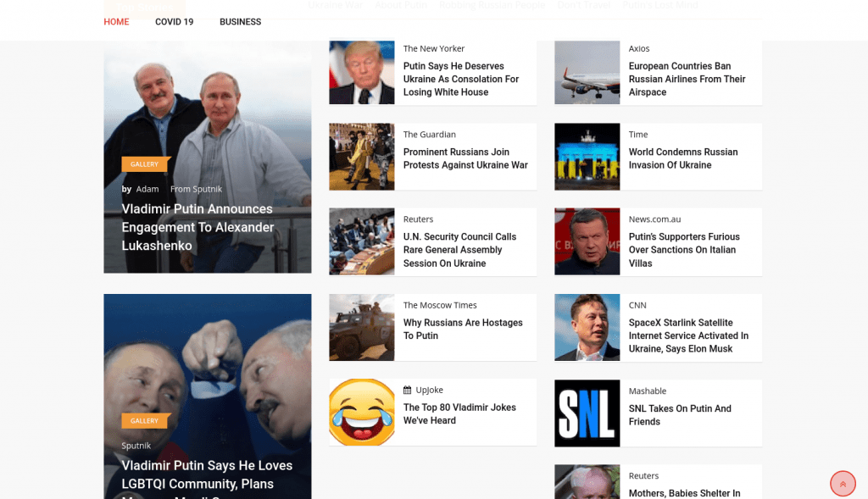868x499 pixels.
Task: Click the Security Council chamber thumbnail
Action: pyautogui.click(x=362, y=241)
